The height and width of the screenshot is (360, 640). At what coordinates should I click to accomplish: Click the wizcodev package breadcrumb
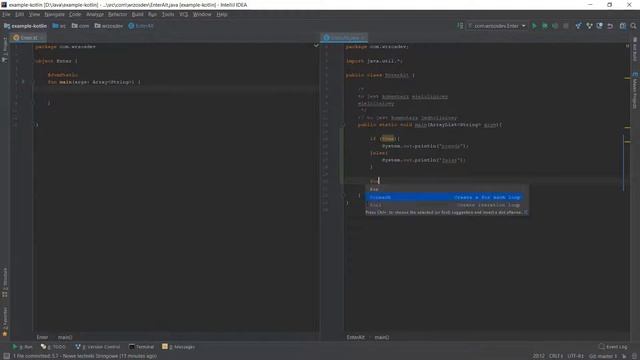point(109,26)
